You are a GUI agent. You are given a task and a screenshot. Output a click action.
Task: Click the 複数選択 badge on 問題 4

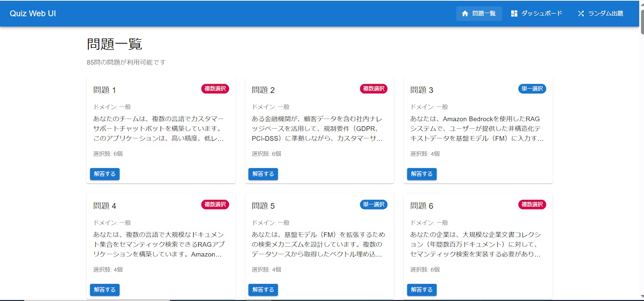pos(215,204)
